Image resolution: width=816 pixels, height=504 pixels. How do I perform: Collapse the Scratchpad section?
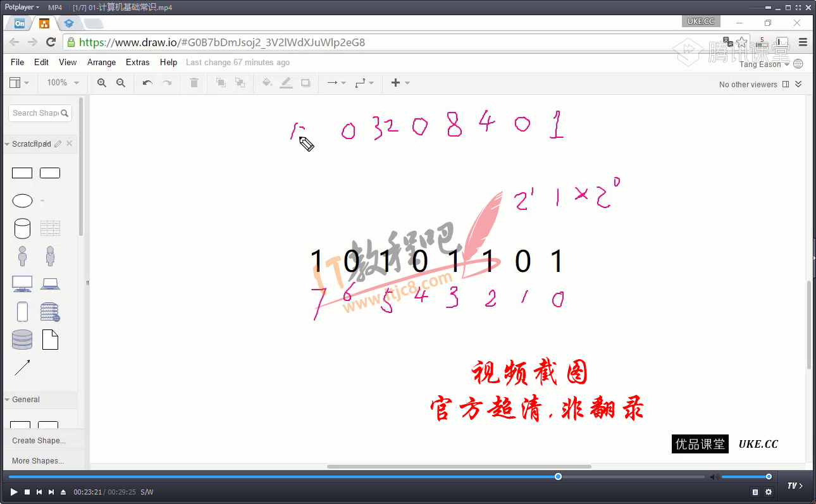point(7,144)
